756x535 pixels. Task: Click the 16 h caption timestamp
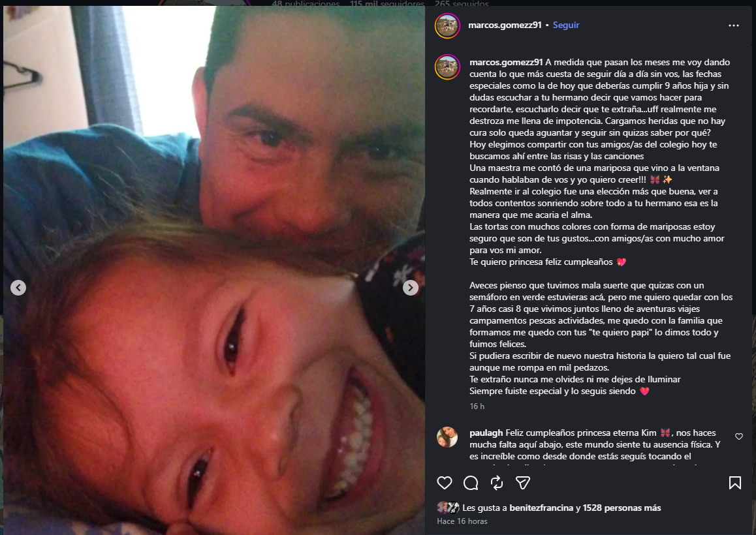(x=477, y=406)
